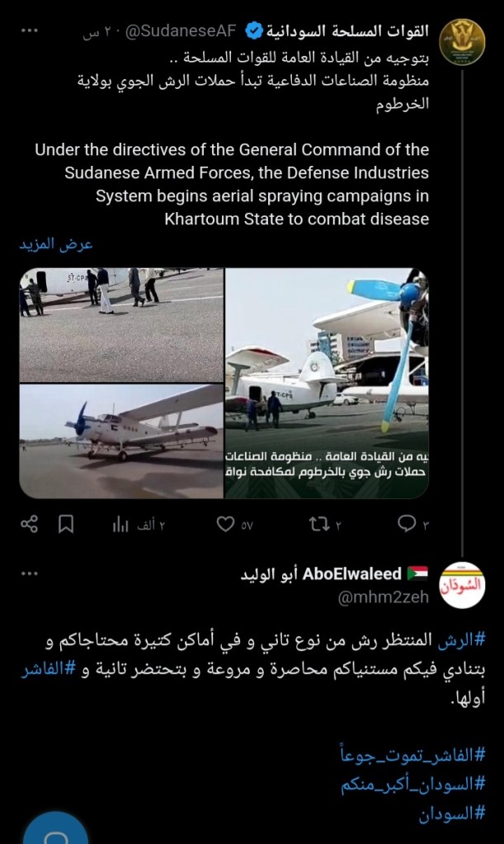Tap the #الفاشر_تموت_جوعاً hashtag
The width and height of the screenshot is (504, 844).
(x=412, y=755)
